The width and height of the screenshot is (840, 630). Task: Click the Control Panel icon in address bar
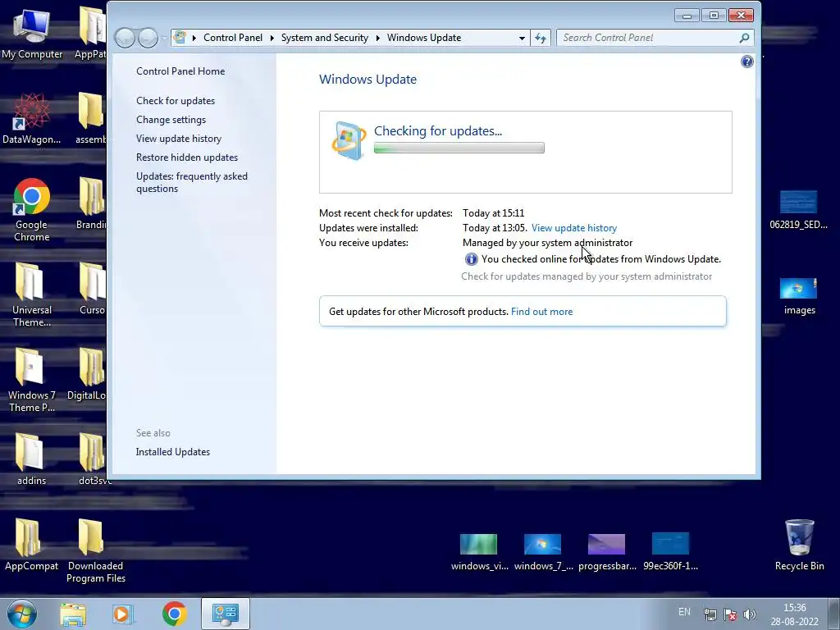[180, 38]
